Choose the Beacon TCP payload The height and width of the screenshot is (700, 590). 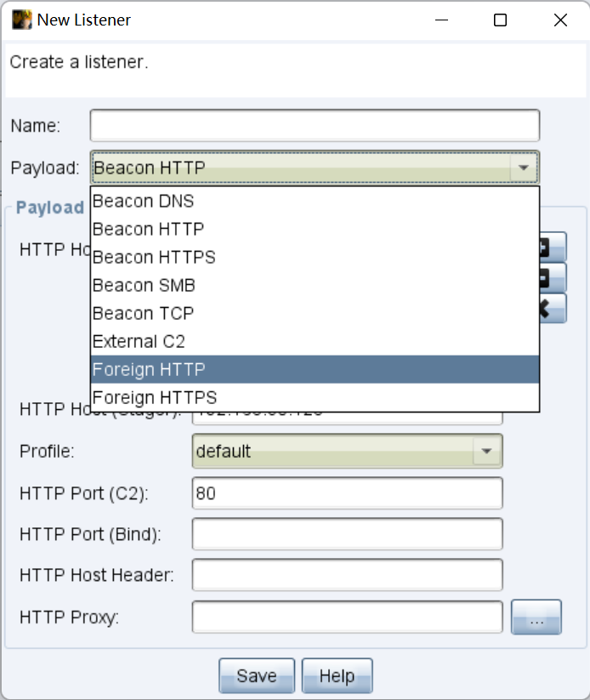315,313
